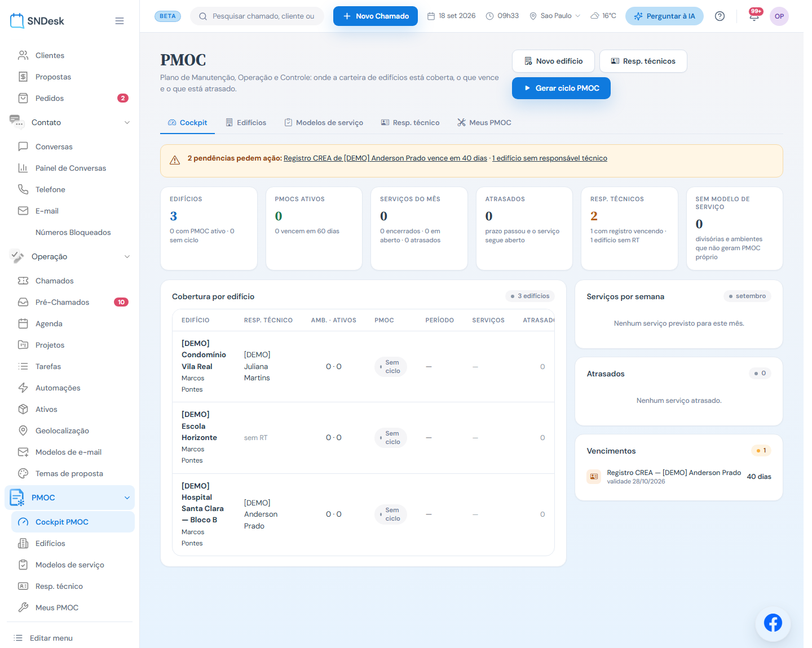Image resolution: width=812 pixels, height=648 pixels.
Task: Switch to the Edifícios tab
Action: tap(246, 122)
